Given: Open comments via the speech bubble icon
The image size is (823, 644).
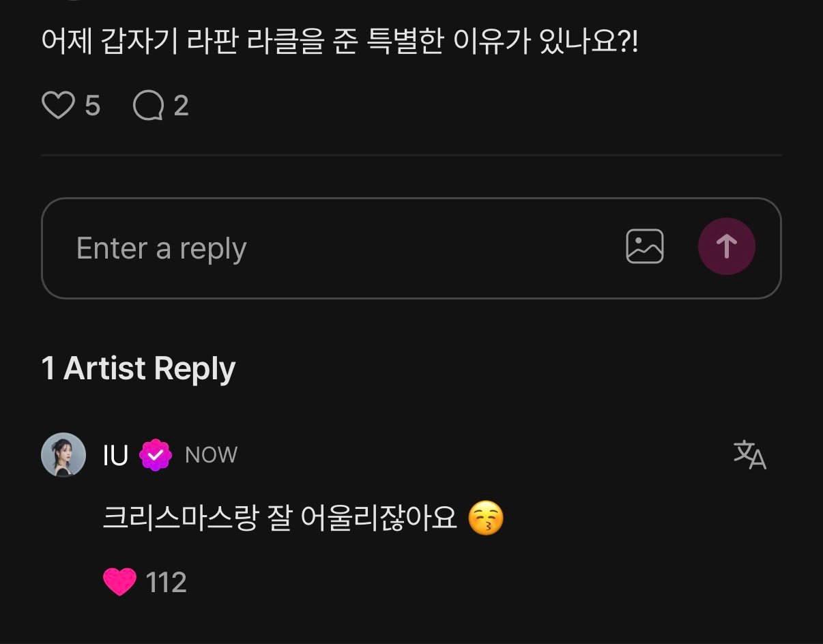Looking at the screenshot, I should [x=148, y=106].
